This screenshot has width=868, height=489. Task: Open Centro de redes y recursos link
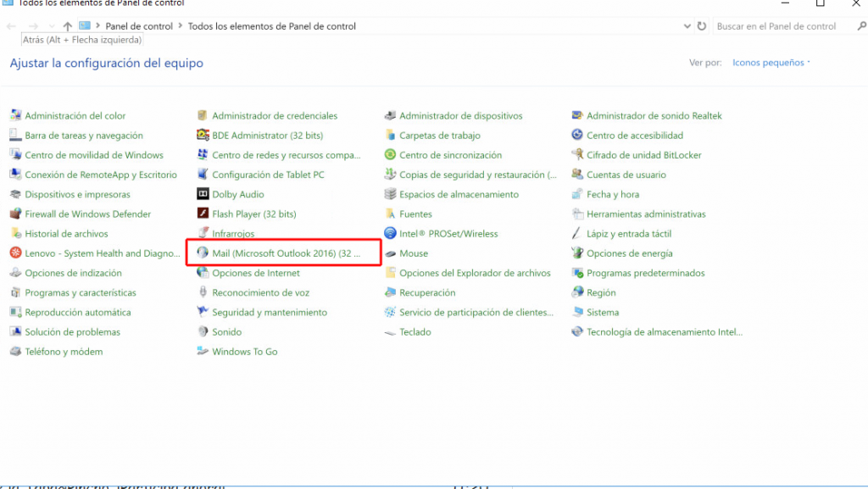click(287, 155)
